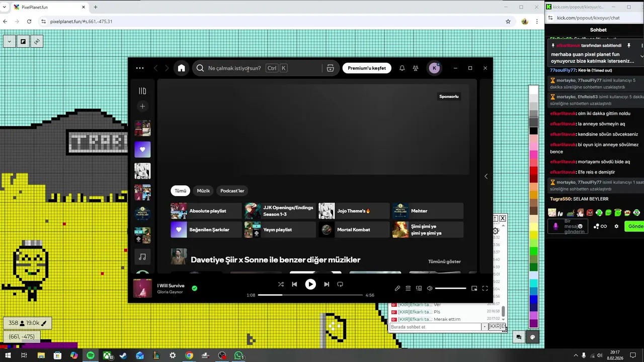The height and width of the screenshot is (362, 644).
Task: Click Tümünü göster link
Action: coord(444,261)
